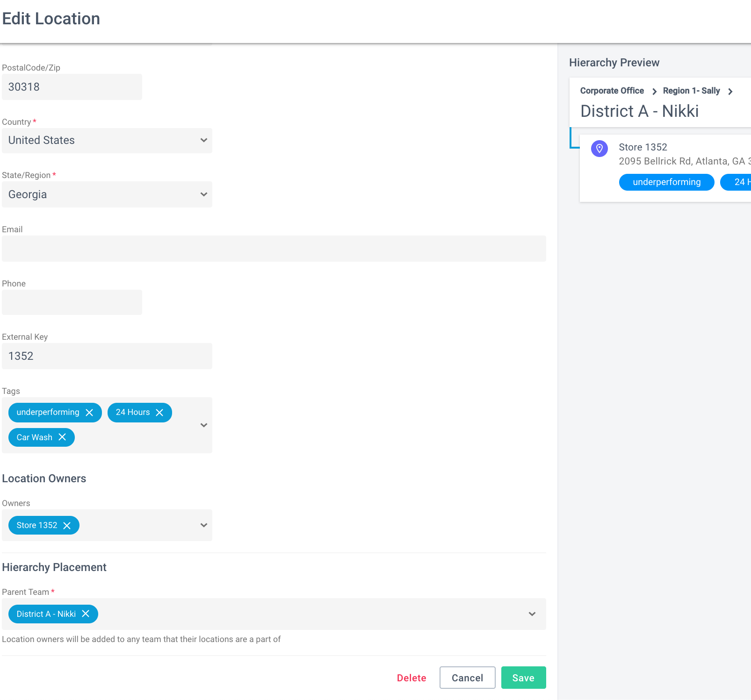
Task: Open Corporate Office in hierarchy breadcrumb
Action: point(612,91)
